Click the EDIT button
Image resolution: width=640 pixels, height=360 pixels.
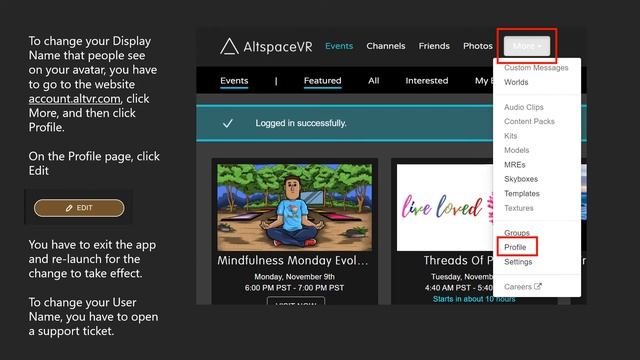click(79, 208)
